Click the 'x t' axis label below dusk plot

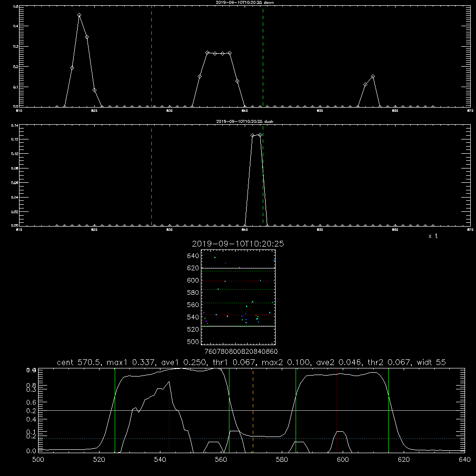(x=433, y=236)
